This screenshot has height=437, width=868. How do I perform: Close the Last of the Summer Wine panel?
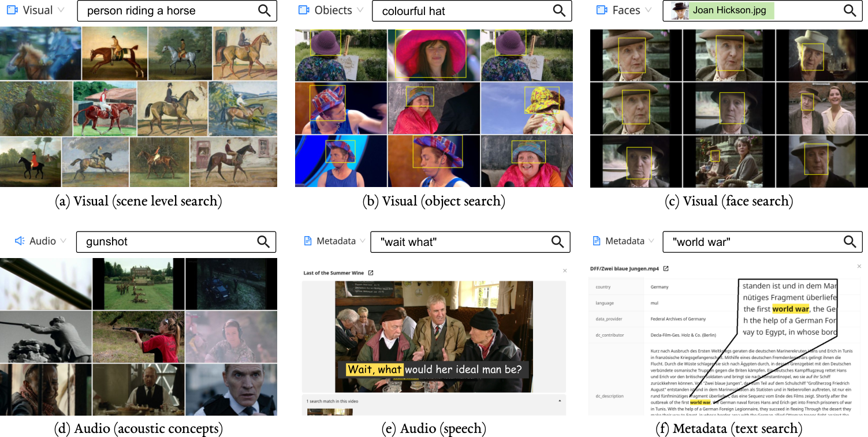[x=565, y=271]
